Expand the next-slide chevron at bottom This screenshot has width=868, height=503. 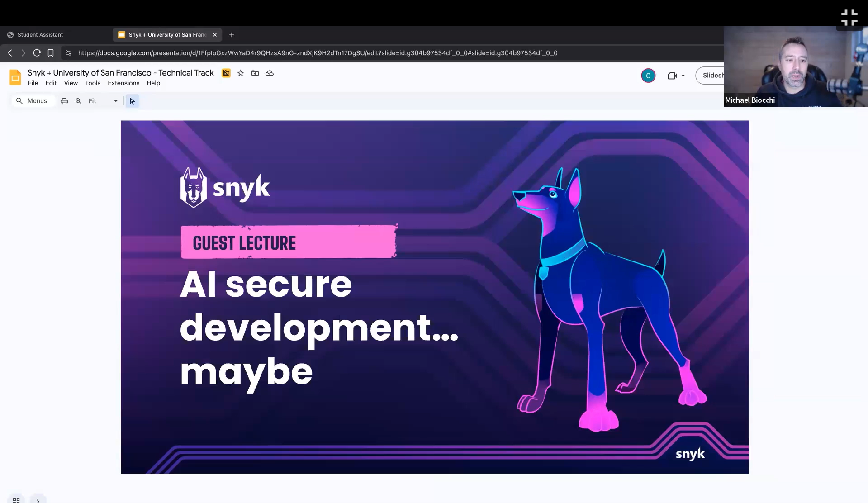tap(38, 499)
